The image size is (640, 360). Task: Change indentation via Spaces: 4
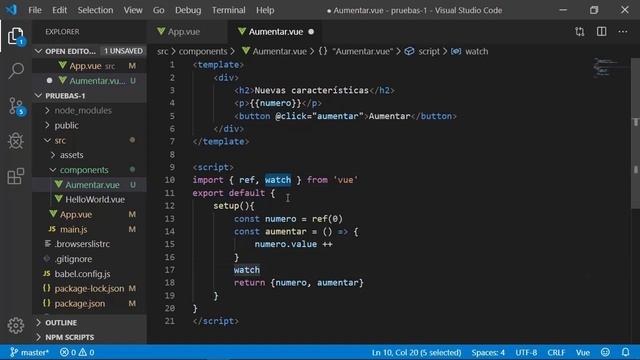488,352
